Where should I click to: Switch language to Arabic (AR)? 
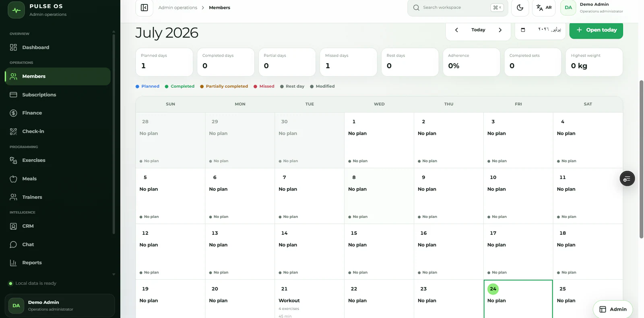[x=544, y=8]
